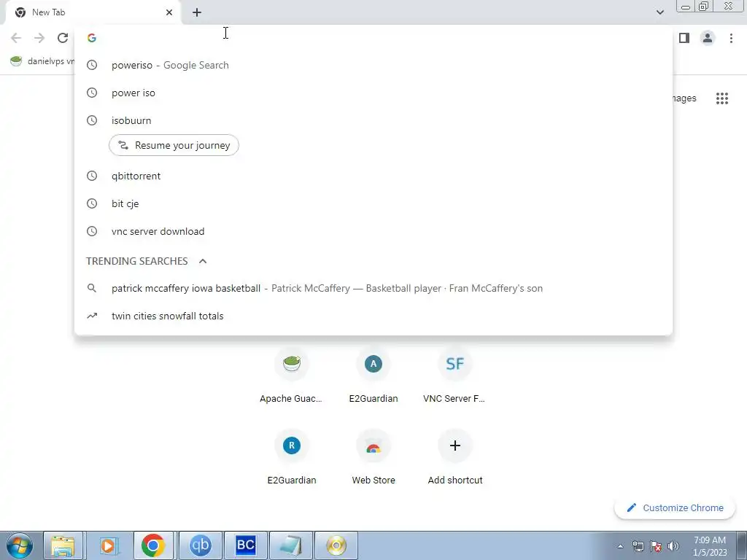Open the Web Store shortcut tile
The height and width of the screenshot is (560, 747).
pos(373,458)
